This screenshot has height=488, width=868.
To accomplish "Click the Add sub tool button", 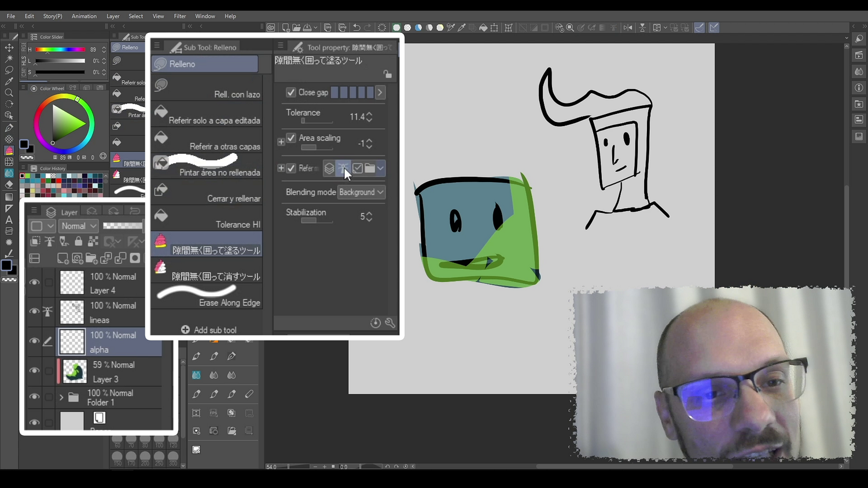I will tap(209, 330).
